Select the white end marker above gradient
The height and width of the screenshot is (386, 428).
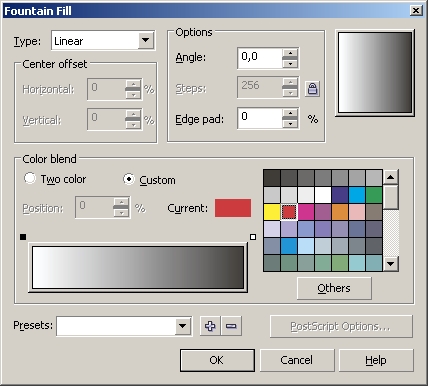point(253,237)
